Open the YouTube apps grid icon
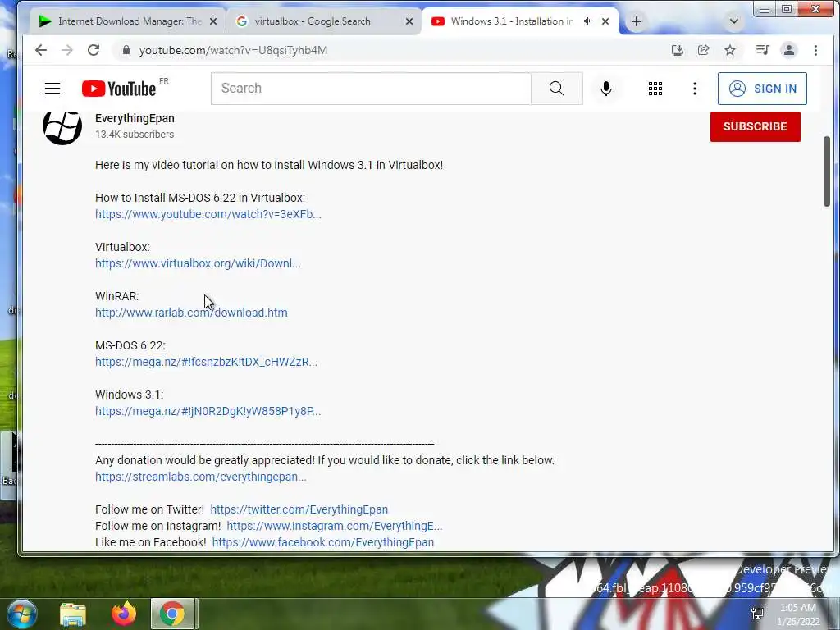Viewport: 840px width, 630px height. pyautogui.click(x=655, y=89)
